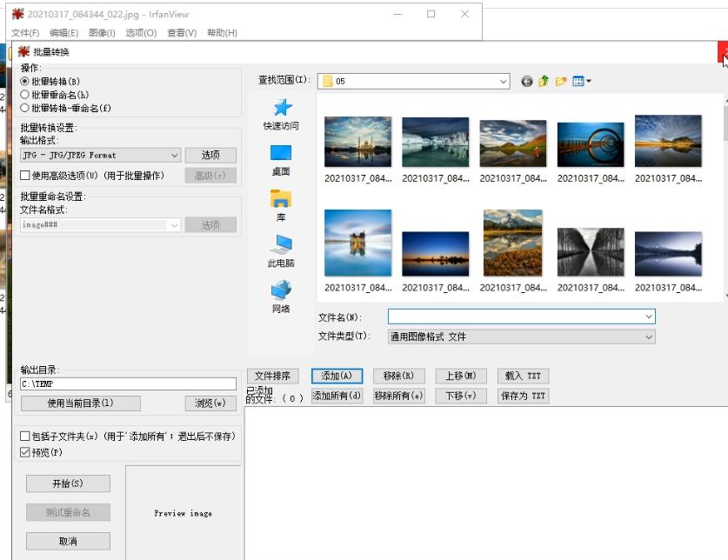This screenshot has width=728, height=560.
Task: Enable the 使用高级选项 checkbox
Action: click(x=25, y=176)
